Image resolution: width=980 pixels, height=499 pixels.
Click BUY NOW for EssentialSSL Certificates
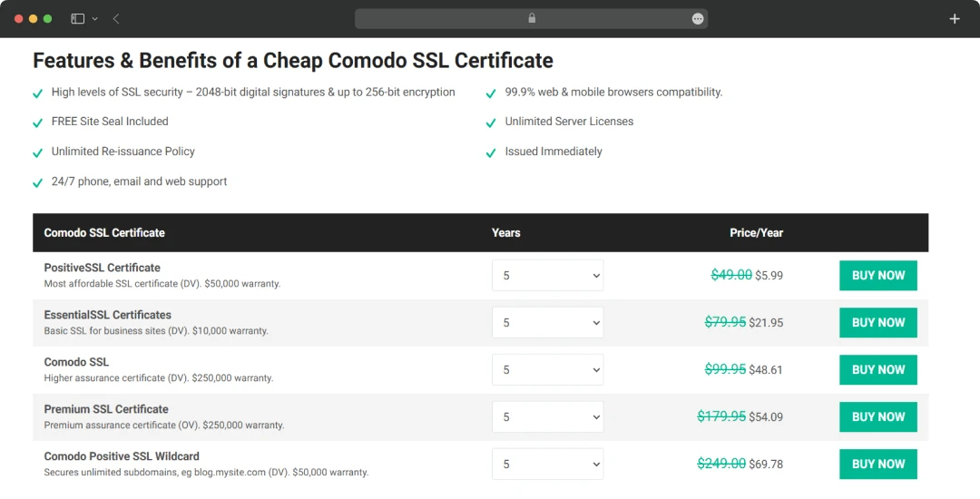pos(878,322)
